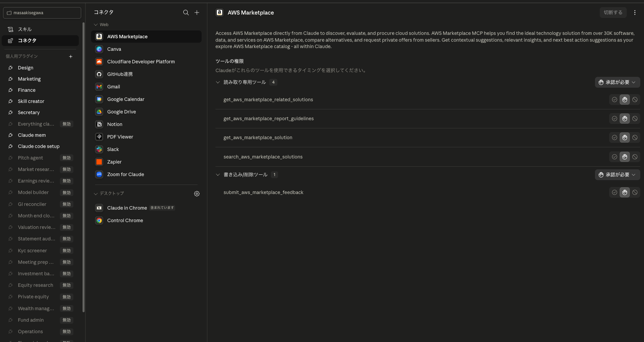The height and width of the screenshot is (342, 644).
Task: Open desktop connectors gear settings
Action: [x=197, y=194]
